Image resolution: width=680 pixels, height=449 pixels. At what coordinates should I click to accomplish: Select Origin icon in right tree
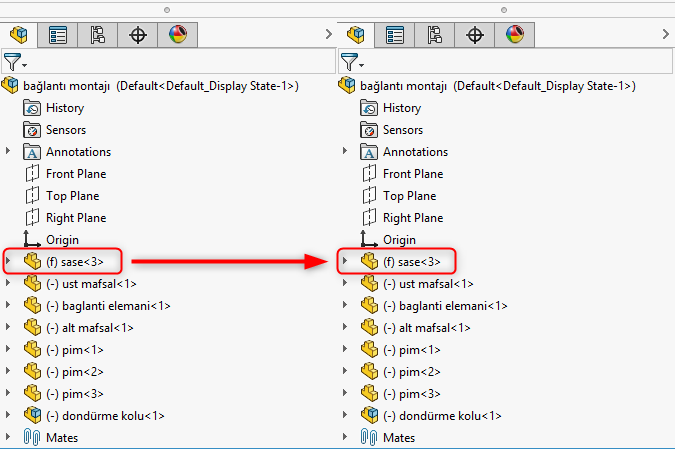[x=369, y=239]
